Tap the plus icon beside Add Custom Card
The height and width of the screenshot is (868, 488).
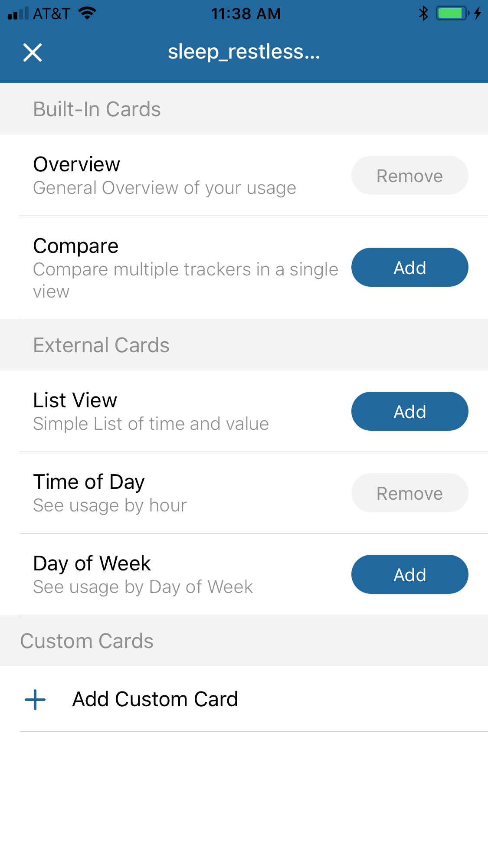35,698
